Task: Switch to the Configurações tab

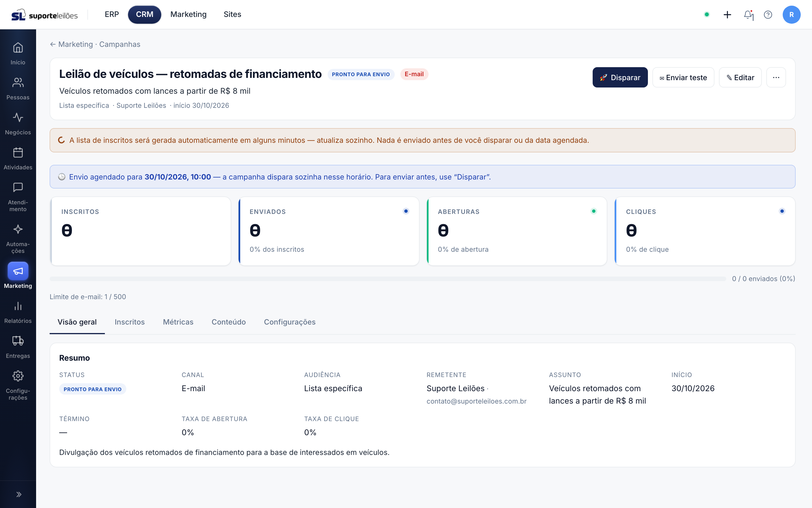Action: point(290,322)
